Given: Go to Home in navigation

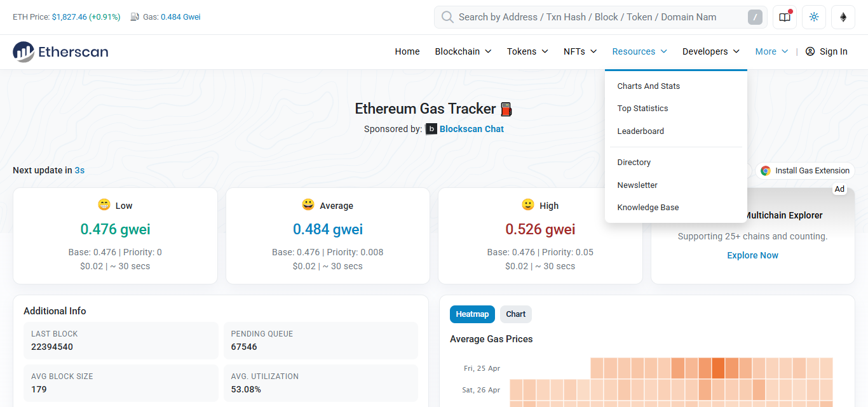Looking at the screenshot, I should click(407, 51).
